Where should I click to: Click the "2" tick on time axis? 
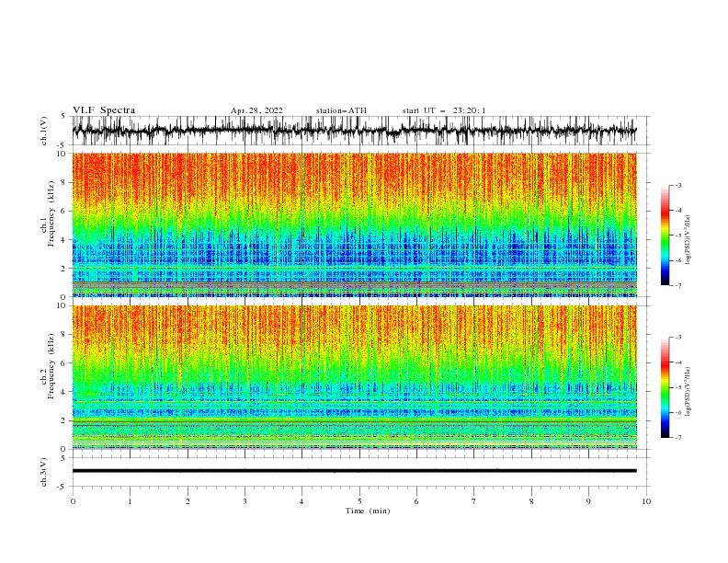(x=188, y=501)
